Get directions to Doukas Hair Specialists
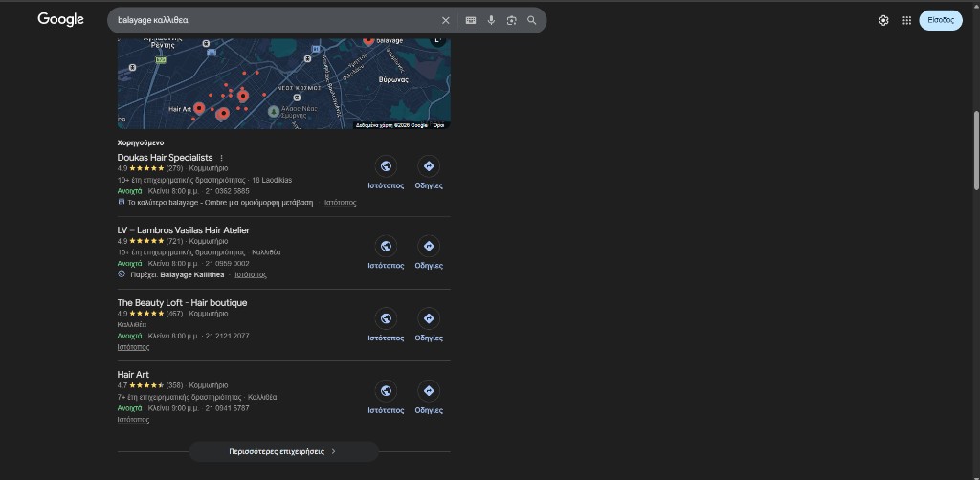Viewport: 980px width, 480px height. click(429, 166)
